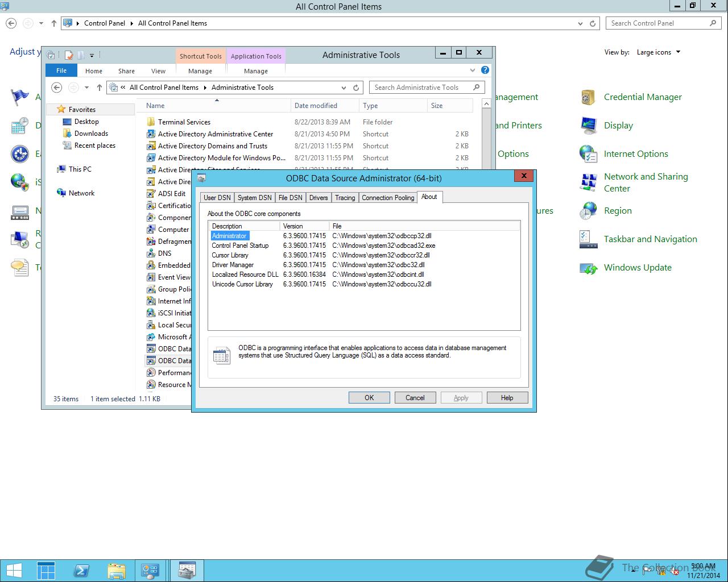Go up one level in Administrative Tools

click(x=100, y=88)
